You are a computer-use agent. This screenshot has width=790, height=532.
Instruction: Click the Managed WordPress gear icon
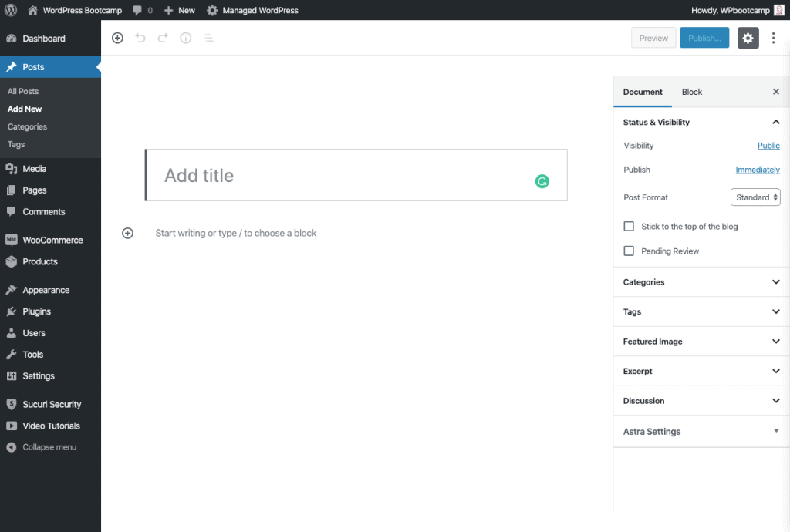click(x=213, y=10)
